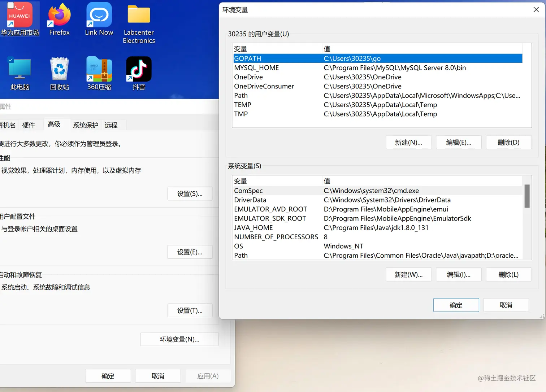Click 新建(N)... under user variables
The width and height of the screenshot is (546, 392).
pos(408,142)
